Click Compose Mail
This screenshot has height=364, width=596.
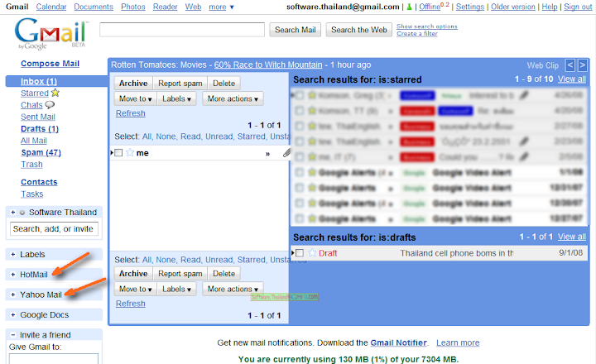tap(50, 64)
